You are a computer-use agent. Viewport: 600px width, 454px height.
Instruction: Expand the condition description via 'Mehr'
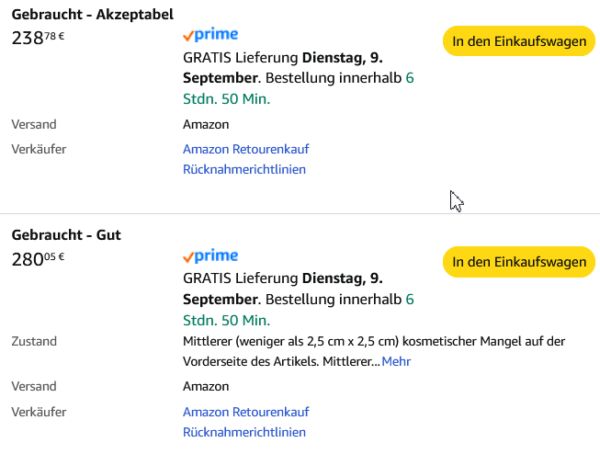pyautogui.click(x=396, y=361)
